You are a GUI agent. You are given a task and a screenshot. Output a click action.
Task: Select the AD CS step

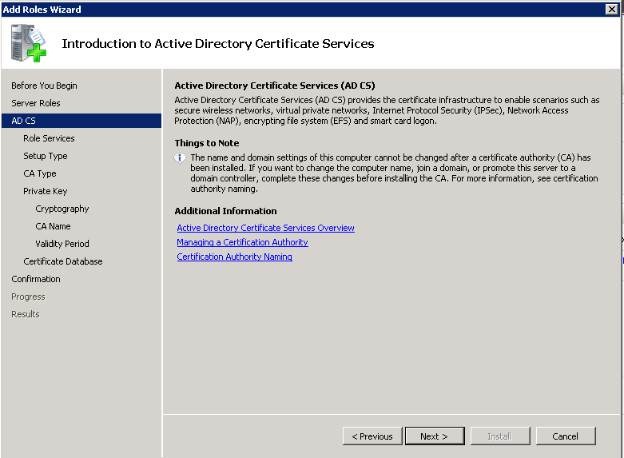tap(23, 121)
